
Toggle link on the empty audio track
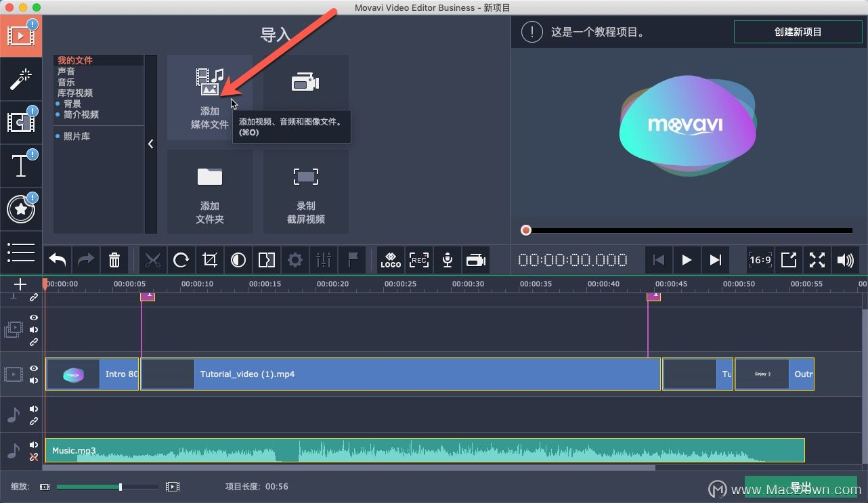pyautogui.click(x=34, y=421)
